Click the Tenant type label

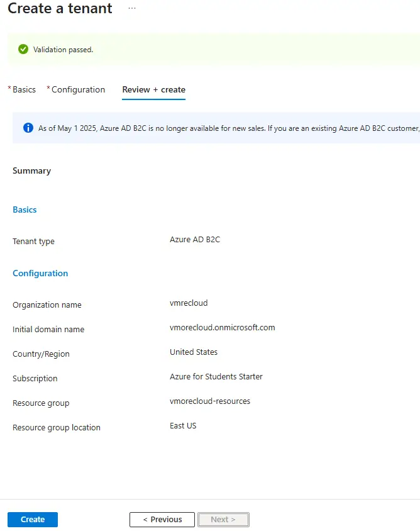coord(33,242)
